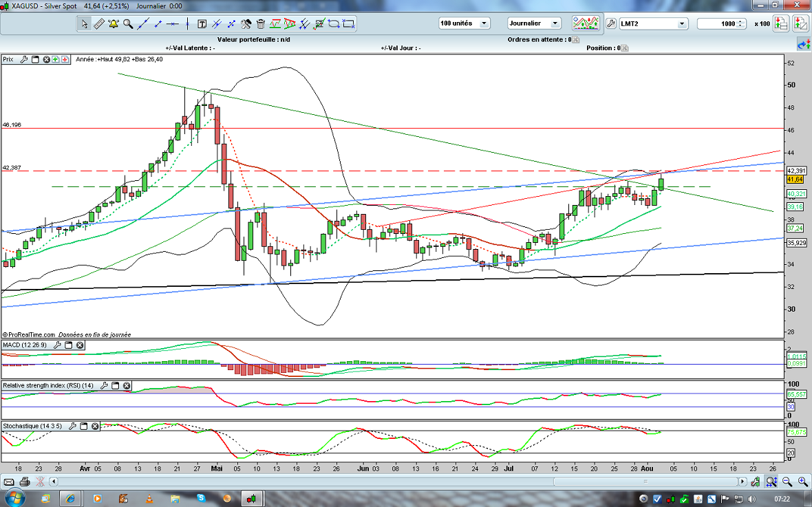Click the printer icon
The image size is (812, 507).
25,482
